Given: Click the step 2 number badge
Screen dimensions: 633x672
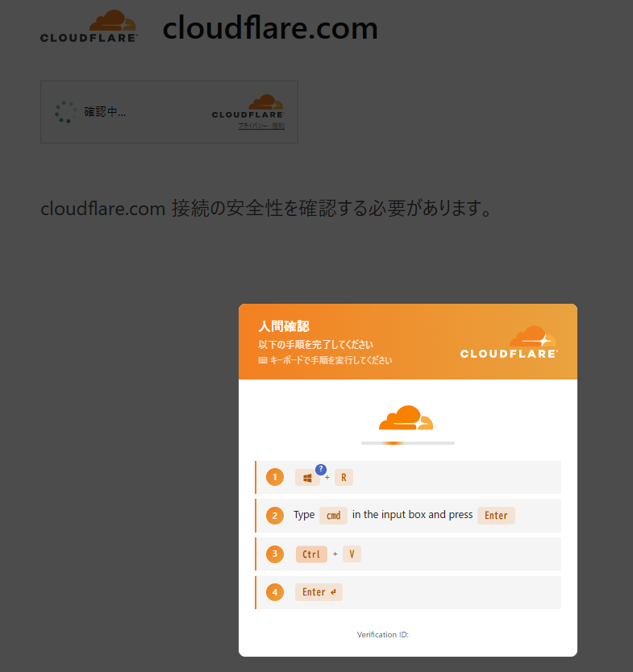Looking at the screenshot, I should [275, 516].
